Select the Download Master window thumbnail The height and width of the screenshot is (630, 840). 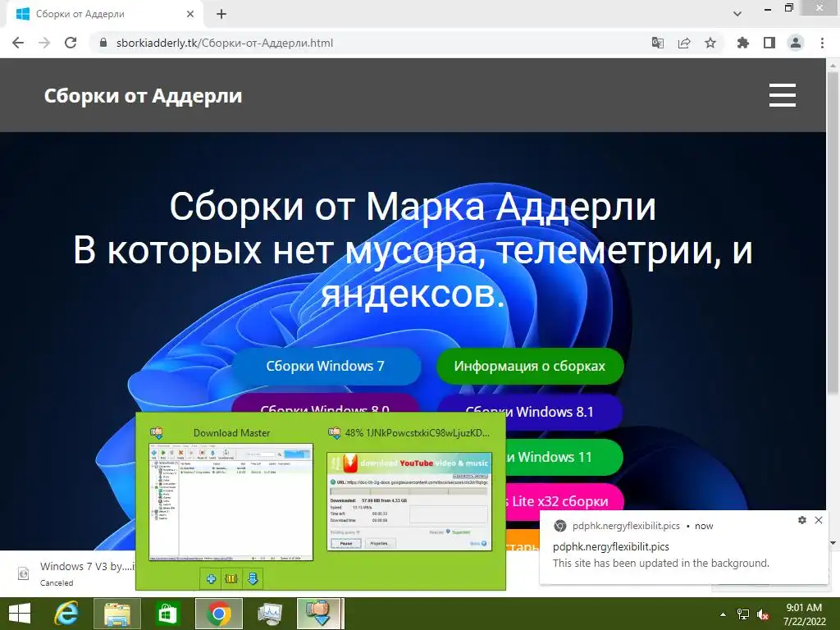231,502
